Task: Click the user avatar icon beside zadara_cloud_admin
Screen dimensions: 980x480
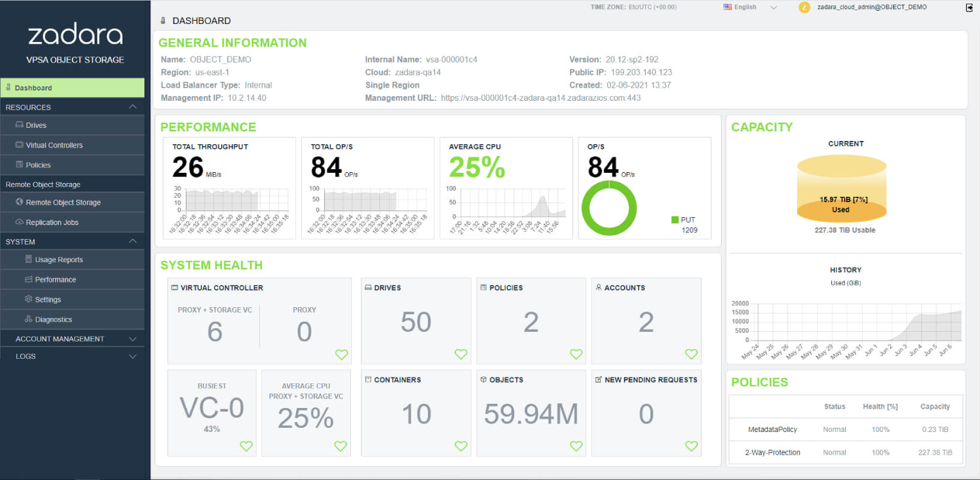Action: click(804, 7)
